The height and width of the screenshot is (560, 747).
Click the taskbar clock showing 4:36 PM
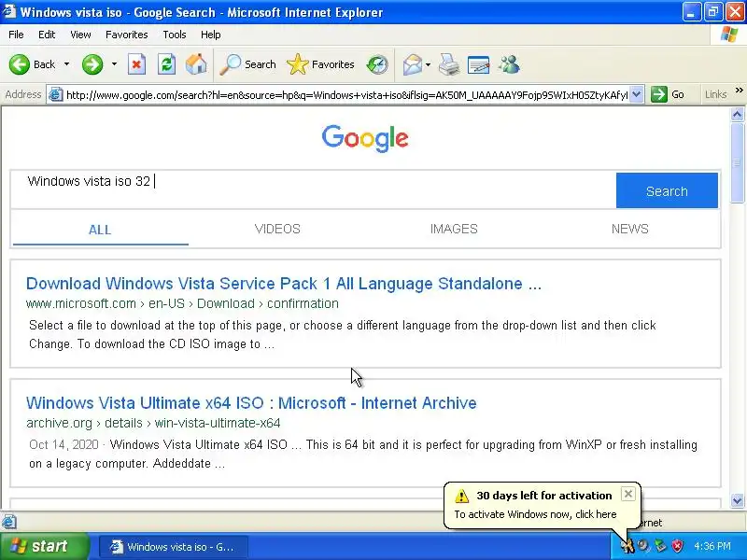pos(712,546)
